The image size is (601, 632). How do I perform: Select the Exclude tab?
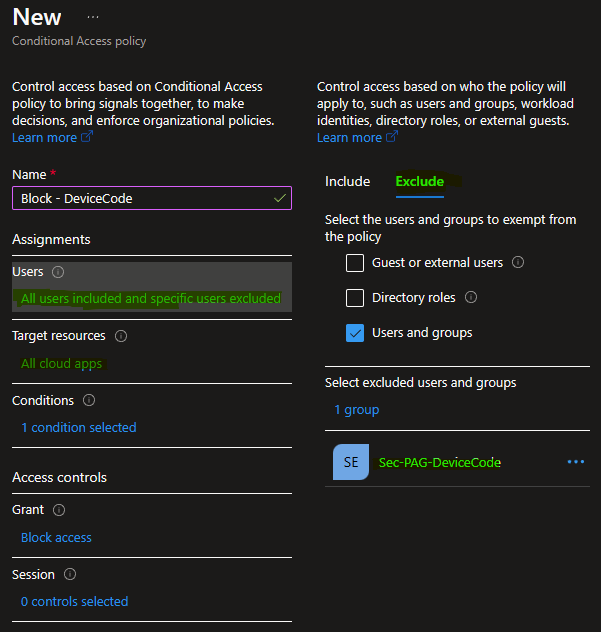pos(419,181)
